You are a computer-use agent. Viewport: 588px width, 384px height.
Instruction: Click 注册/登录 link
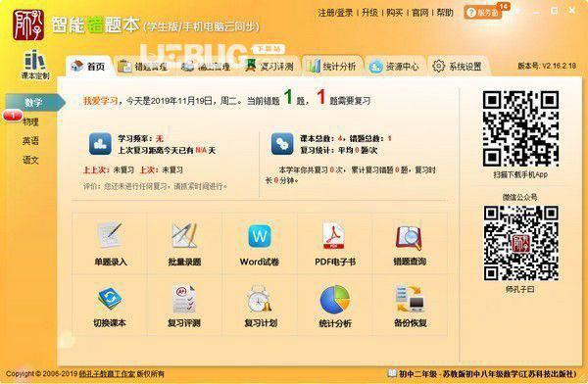pos(335,13)
